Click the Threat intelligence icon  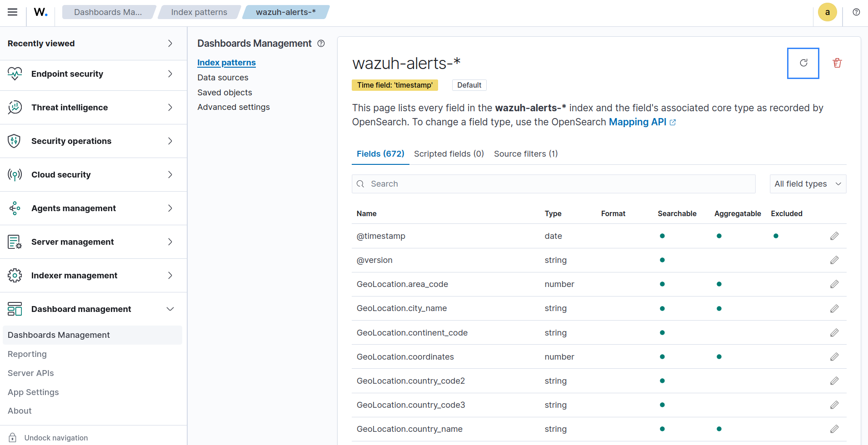click(15, 108)
